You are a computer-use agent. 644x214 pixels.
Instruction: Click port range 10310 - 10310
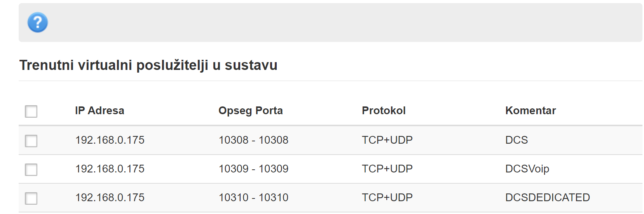click(253, 197)
